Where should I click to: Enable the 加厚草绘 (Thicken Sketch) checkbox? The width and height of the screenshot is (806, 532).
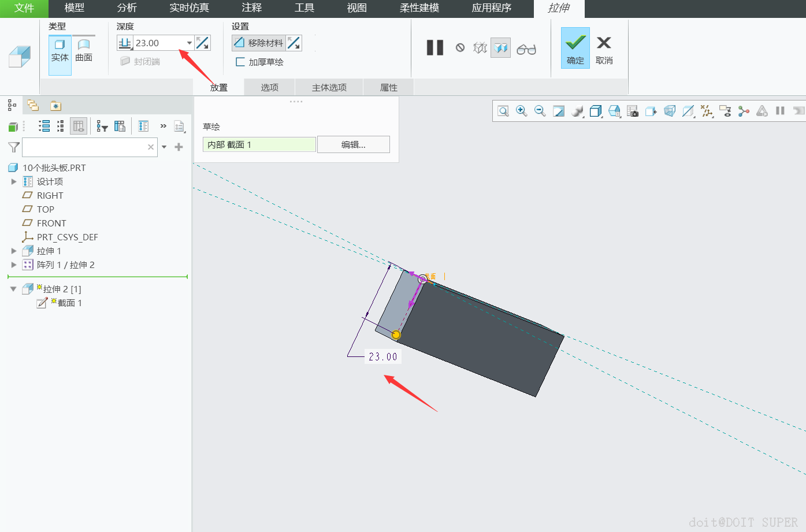click(x=259, y=62)
